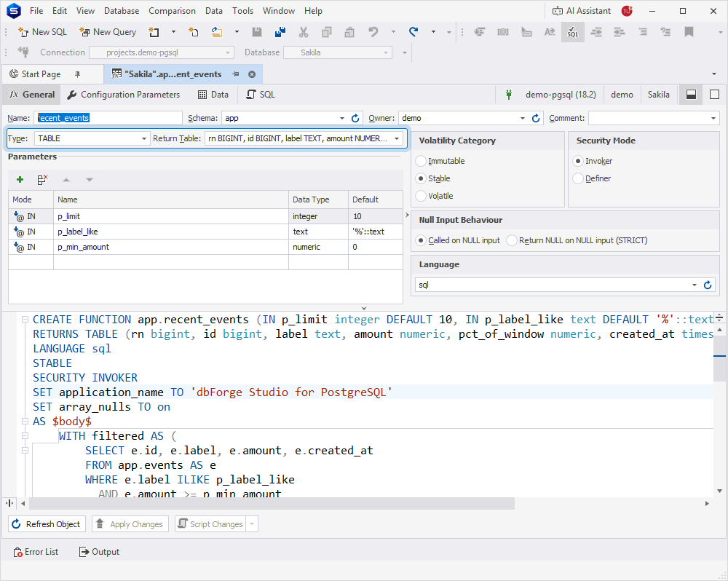728x581 pixels.
Task: Open the Connection dropdown
Action: point(228,52)
